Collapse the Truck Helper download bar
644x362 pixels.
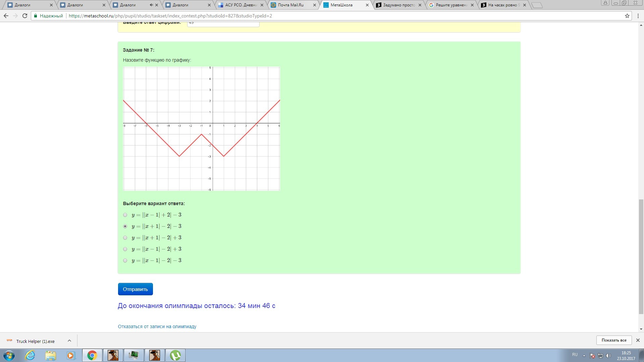coord(69,341)
